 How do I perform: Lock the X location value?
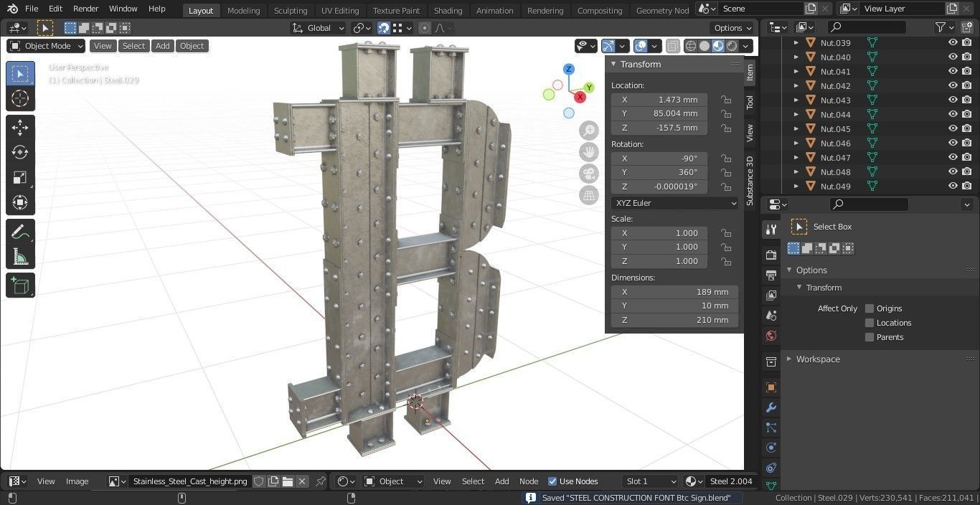[726, 100]
